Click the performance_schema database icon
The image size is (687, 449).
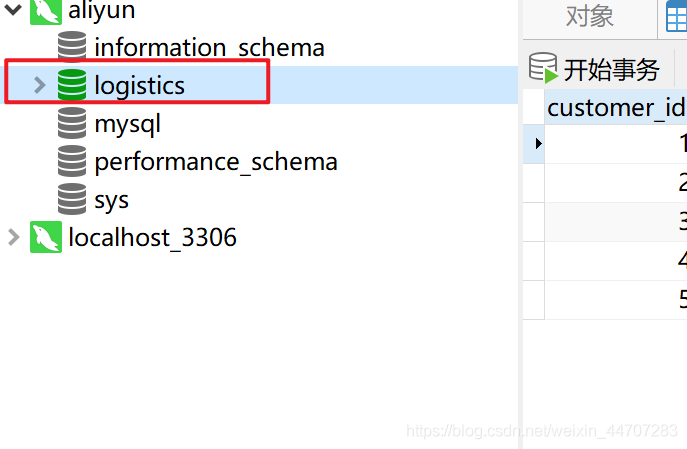click(x=72, y=161)
